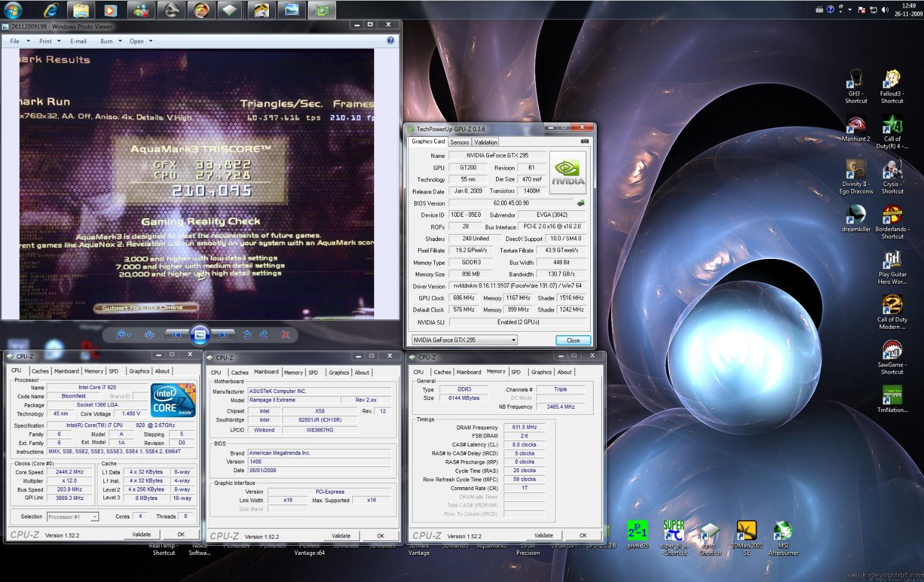The width and height of the screenshot is (924, 582).
Task: Click the network tray icon
Action: tap(873, 9)
